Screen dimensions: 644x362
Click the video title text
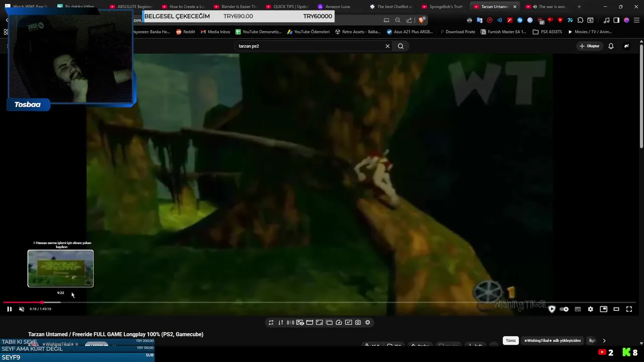click(116, 334)
